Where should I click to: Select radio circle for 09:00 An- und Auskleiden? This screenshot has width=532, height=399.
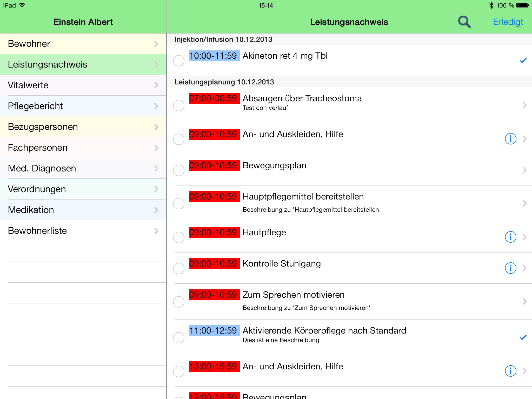tap(179, 139)
